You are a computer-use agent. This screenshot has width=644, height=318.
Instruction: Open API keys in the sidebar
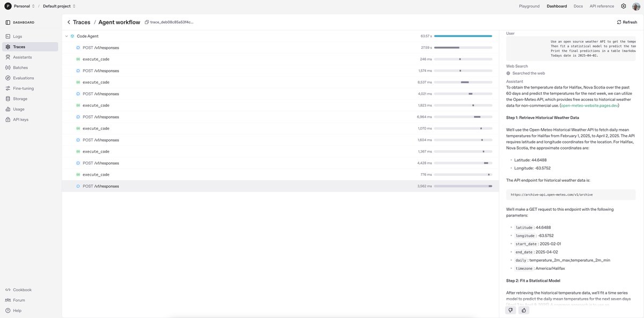click(x=20, y=119)
